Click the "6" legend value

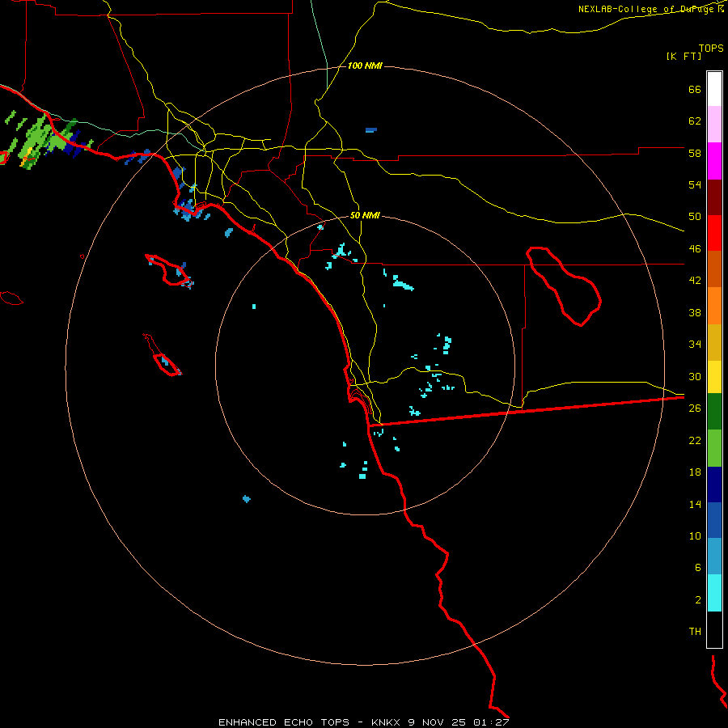[x=698, y=568]
